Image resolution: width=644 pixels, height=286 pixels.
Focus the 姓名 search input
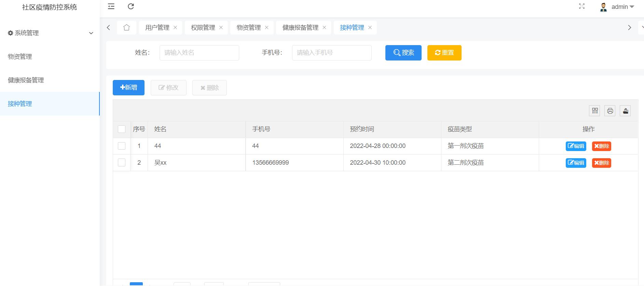coord(199,53)
